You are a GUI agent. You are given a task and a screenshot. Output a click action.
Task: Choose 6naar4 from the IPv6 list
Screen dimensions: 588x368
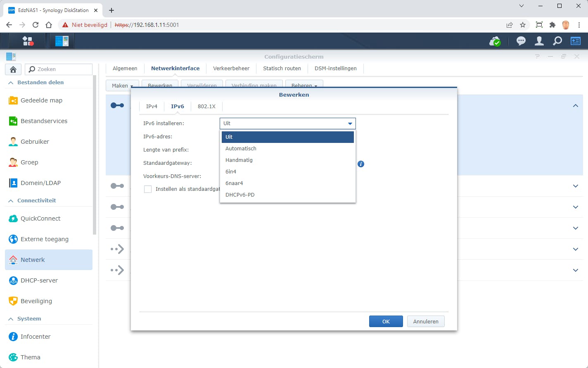pyautogui.click(x=288, y=183)
